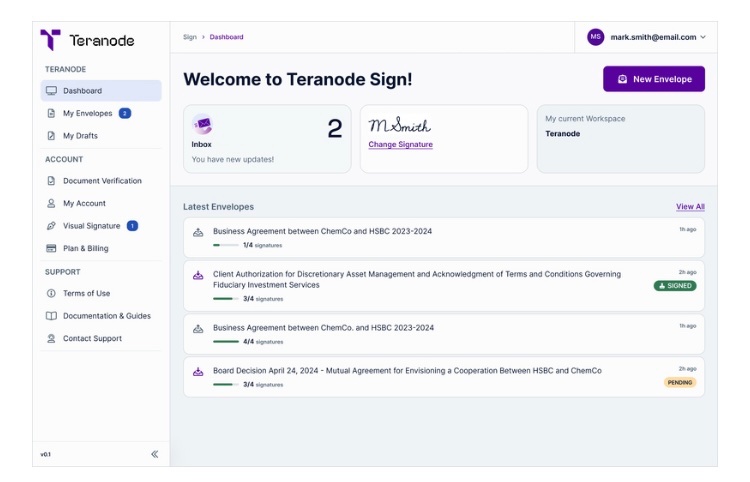Click the PENDING status badge
This screenshot has height=482, width=750.
(x=680, y=383)
